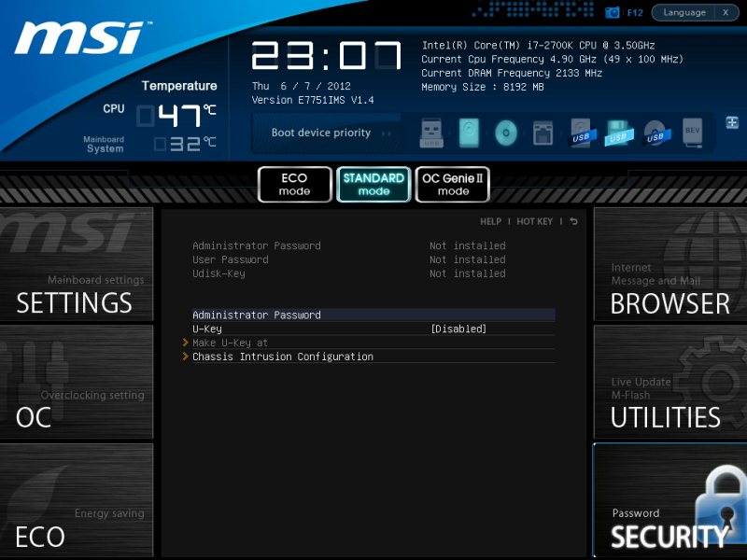This screenshot has height=560, width=747.
Task: Open the BROWSER tile
Action: (x=670, y=264)
